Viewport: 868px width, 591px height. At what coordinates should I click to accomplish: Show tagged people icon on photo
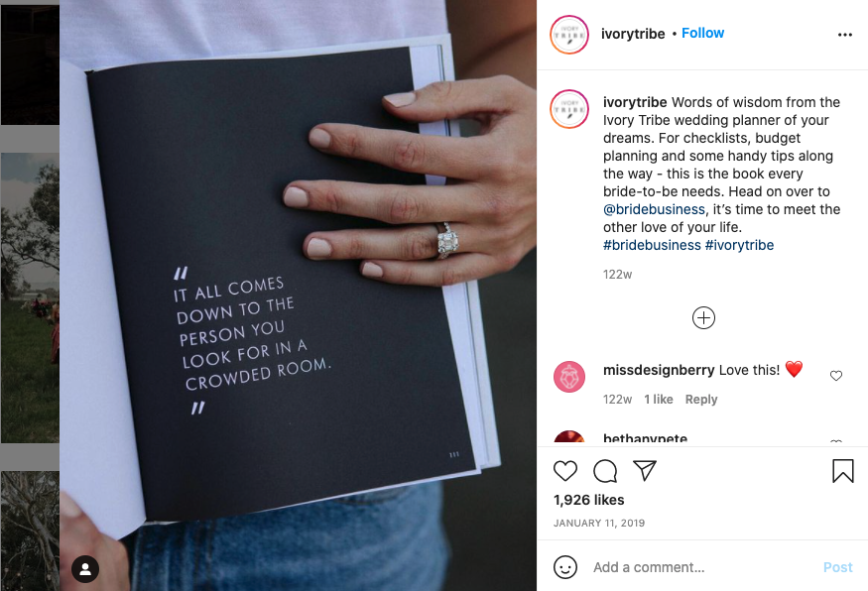(x=85, y=569)
